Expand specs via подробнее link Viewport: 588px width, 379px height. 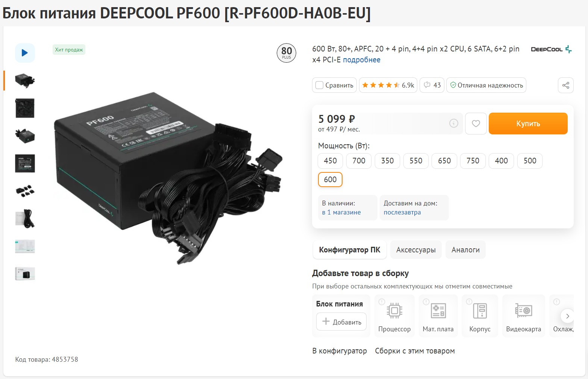[x=361, y=60]
